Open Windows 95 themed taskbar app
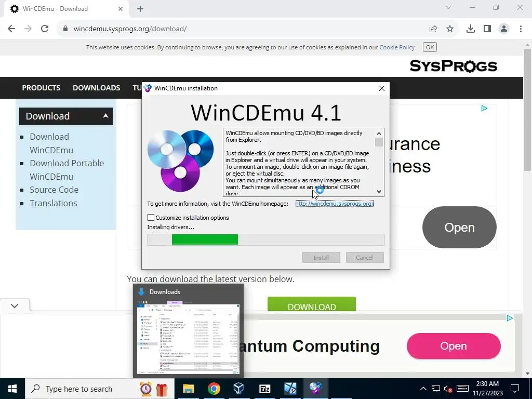Viewport: 532px width, 399px height. point(290,389)
